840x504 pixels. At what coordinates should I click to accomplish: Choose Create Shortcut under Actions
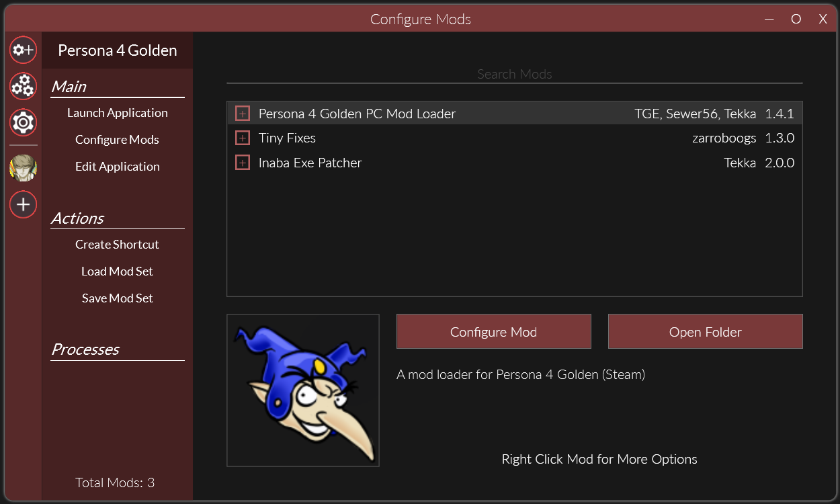pyautogui.click(x=118, y=245)
